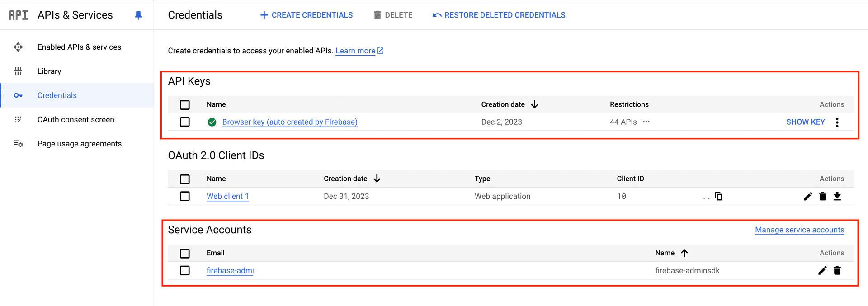Image resolution: width=868 pixels, height=306 pixels.
Task: Click the Type column header
Action: coord(482,179)
